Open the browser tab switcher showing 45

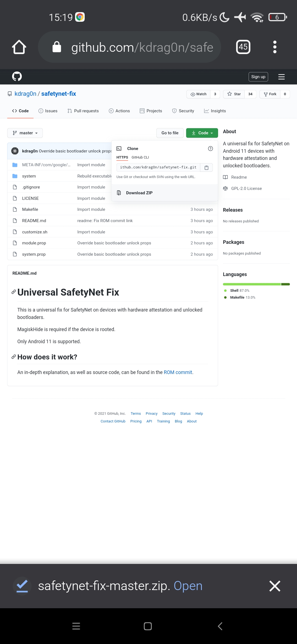tap(243, 47)
